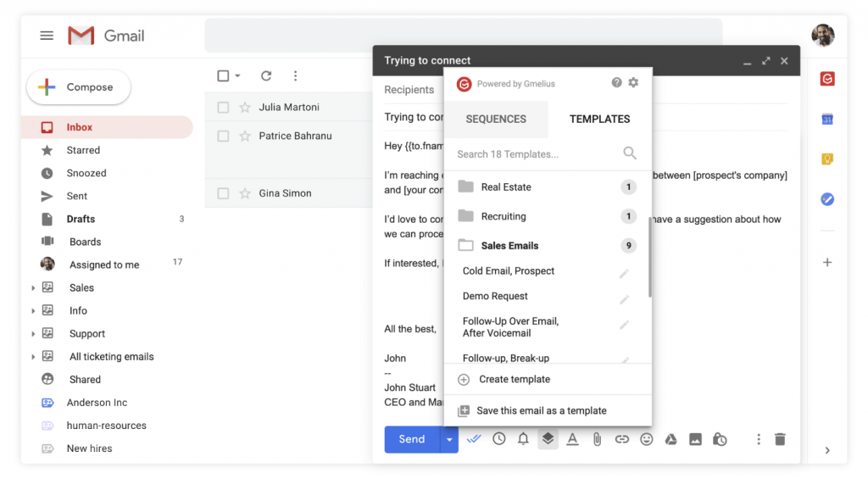Collapse the right side panel chevron

coord(827,450)
